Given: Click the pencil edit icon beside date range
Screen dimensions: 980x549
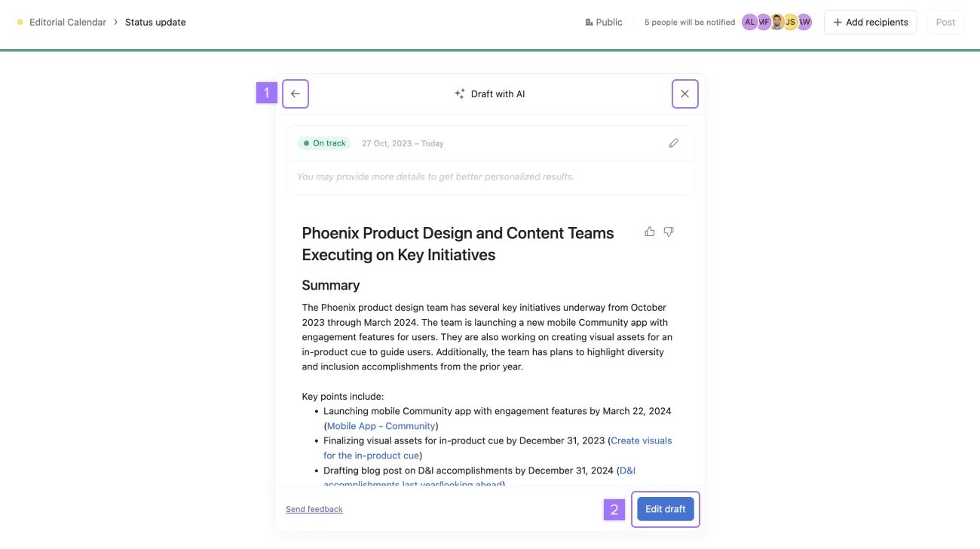Looking at the screenshot, I should 674,143.
